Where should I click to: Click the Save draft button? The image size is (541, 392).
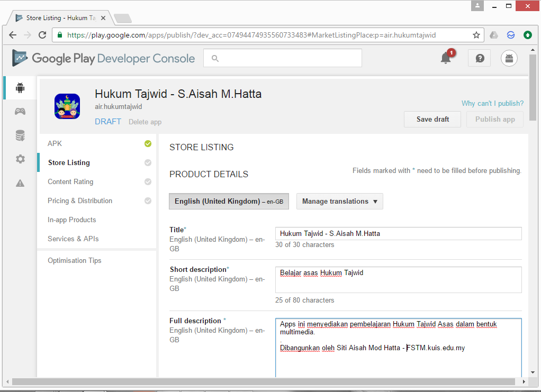(x=432, y=119)
